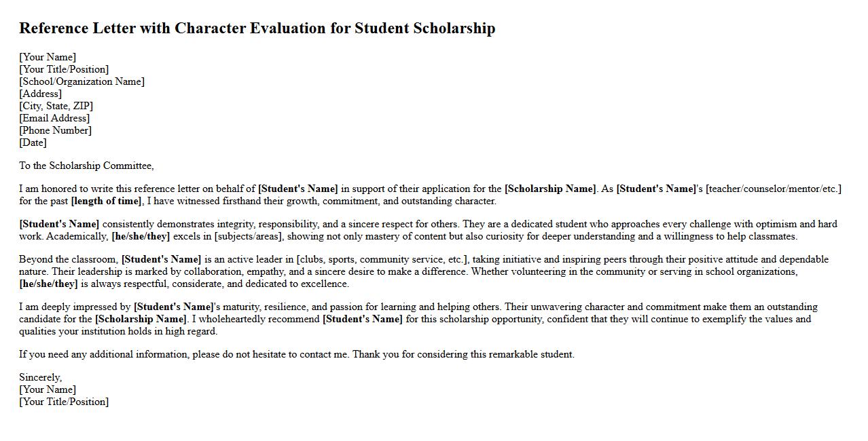Click the "[Address]" placeholder line
The height and width of the screenshot is (441, 868).
(x=40, y=94)
